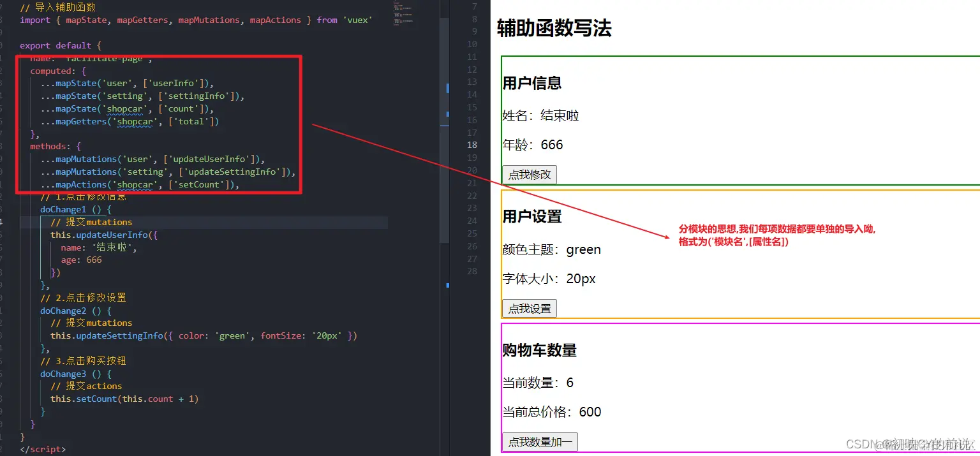Click the name: '结束啦' line
Screen dimensions: 980x456
click(99, 247)
